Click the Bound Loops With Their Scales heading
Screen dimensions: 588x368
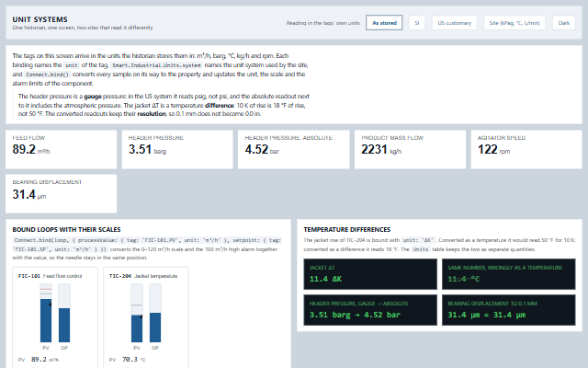[66, 229]
